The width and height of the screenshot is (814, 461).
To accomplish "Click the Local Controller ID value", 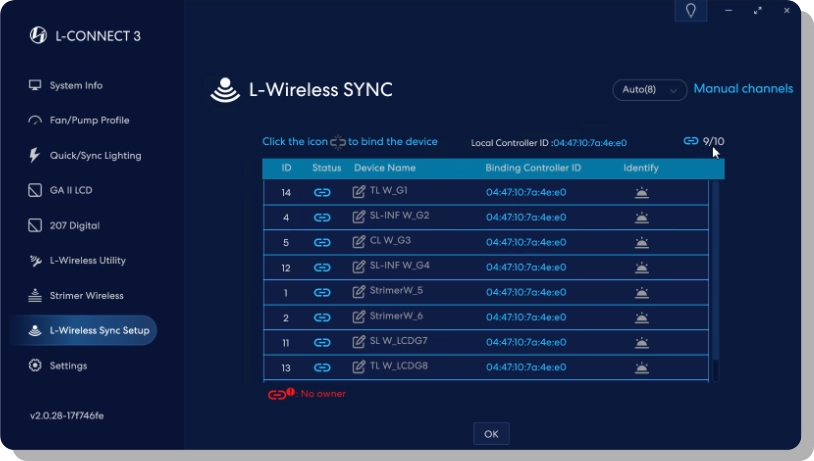I will [590, 143].
